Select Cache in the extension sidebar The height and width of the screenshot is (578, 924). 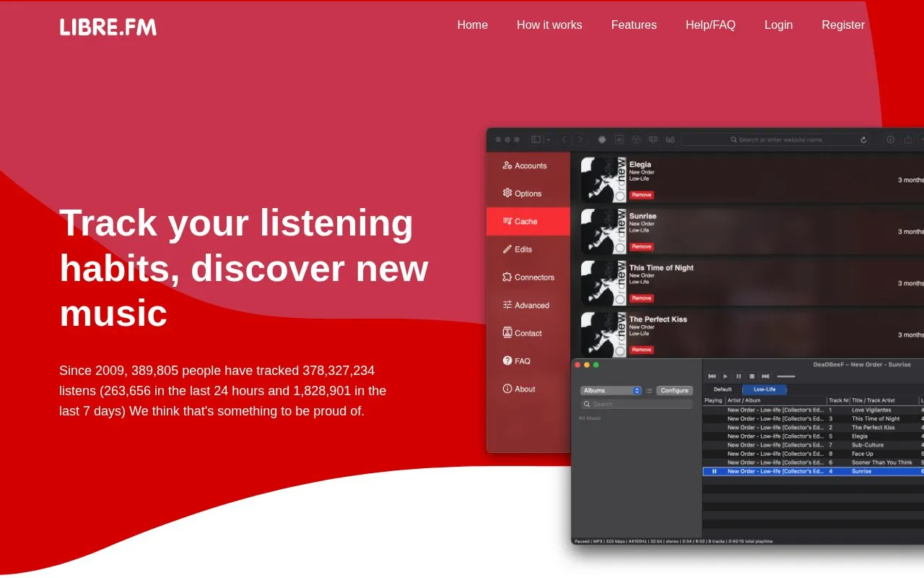point(528,221)
